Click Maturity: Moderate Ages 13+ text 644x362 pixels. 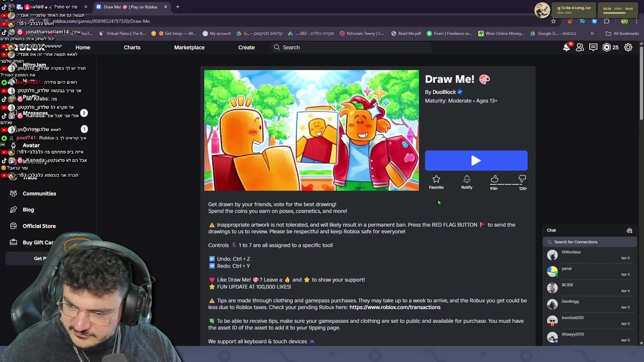click(x=461, y=101)
